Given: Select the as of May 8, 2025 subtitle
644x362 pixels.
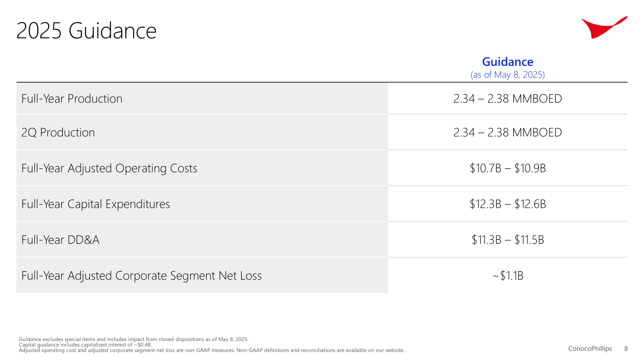Looking at the screenshot, I should pos(508,75).
